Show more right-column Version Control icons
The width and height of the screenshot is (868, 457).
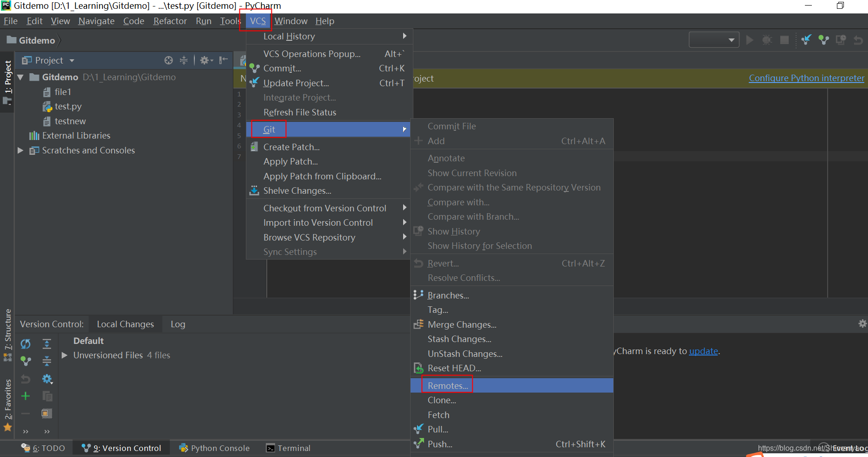47,432
